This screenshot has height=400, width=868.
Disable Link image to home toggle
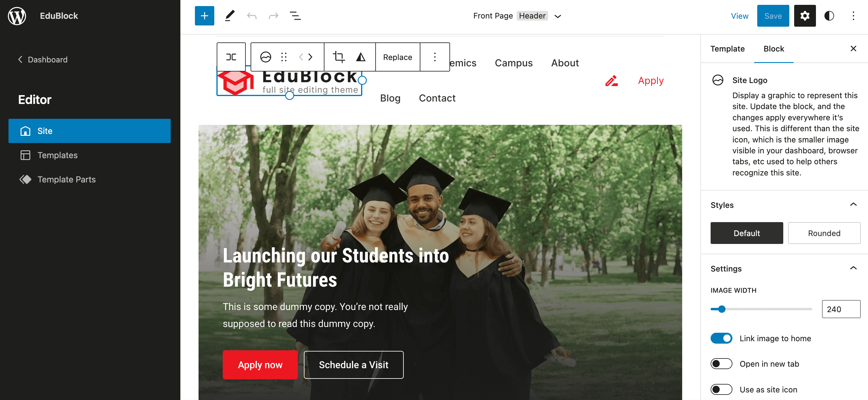721,338
